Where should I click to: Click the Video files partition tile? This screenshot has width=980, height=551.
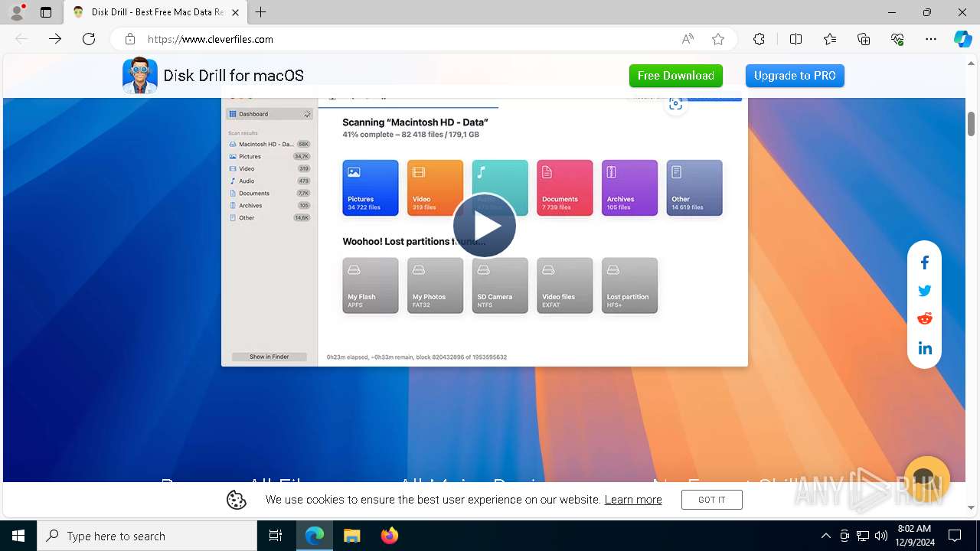pyautogui.click(x=565, y=285)
